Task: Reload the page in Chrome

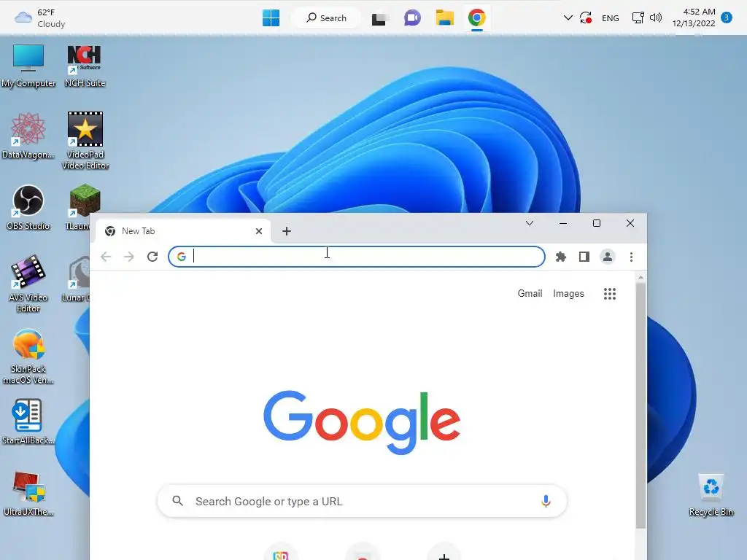Action: point(152,257)
